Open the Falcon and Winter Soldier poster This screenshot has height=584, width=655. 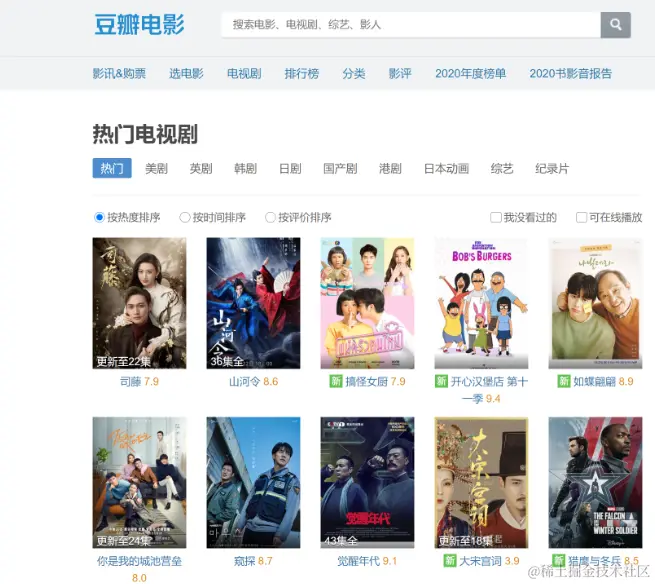(x=595, y=482)
